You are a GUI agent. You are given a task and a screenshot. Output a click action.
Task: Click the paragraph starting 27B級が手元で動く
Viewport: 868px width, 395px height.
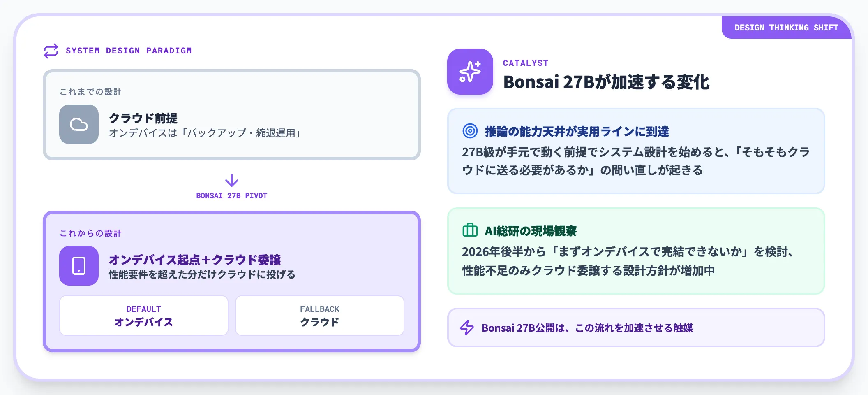pos(636,161)
